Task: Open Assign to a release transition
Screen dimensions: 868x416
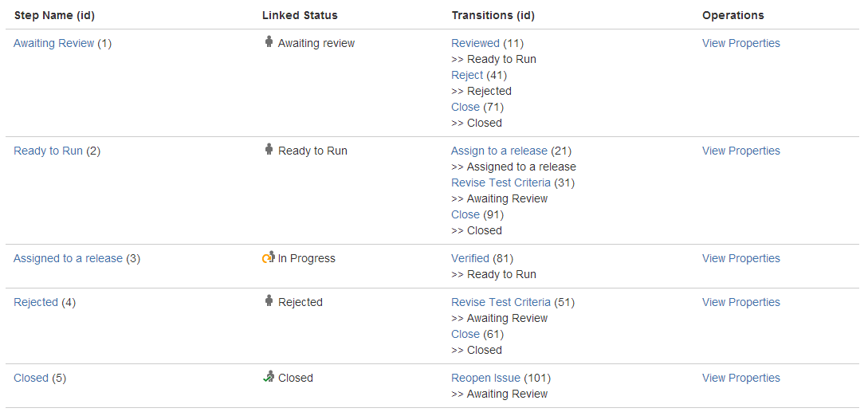Action: click(x=499, y=151)
